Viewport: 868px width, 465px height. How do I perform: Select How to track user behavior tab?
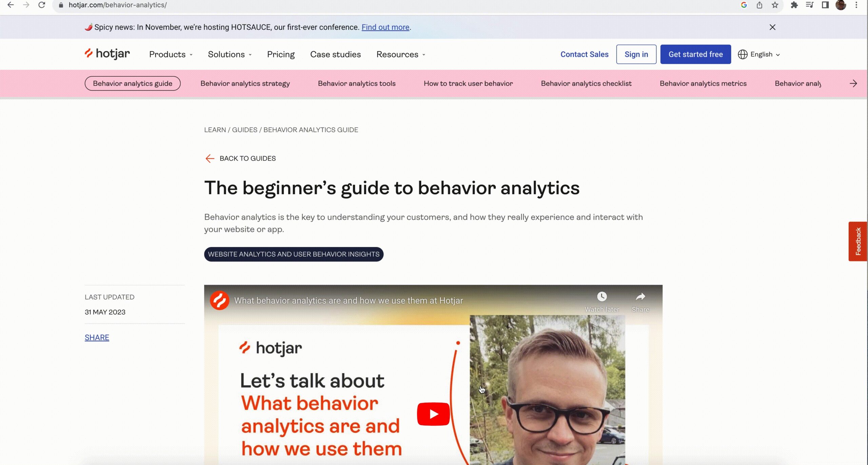tap(468, 83)
